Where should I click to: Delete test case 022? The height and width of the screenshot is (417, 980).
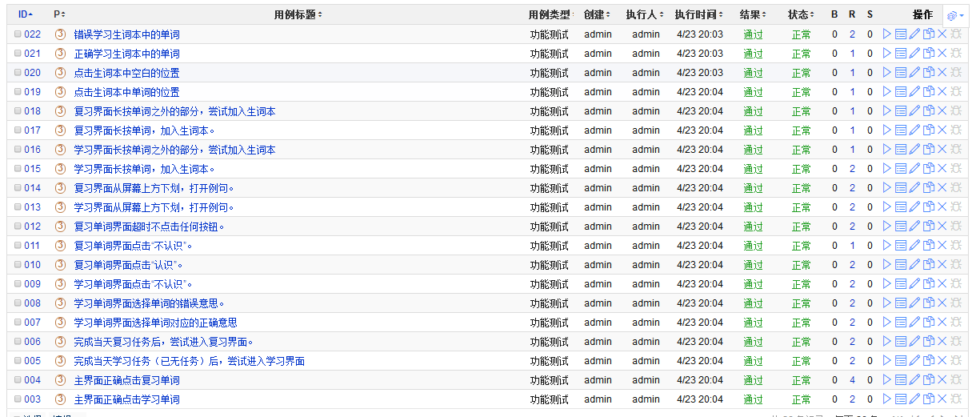point(942,34)
